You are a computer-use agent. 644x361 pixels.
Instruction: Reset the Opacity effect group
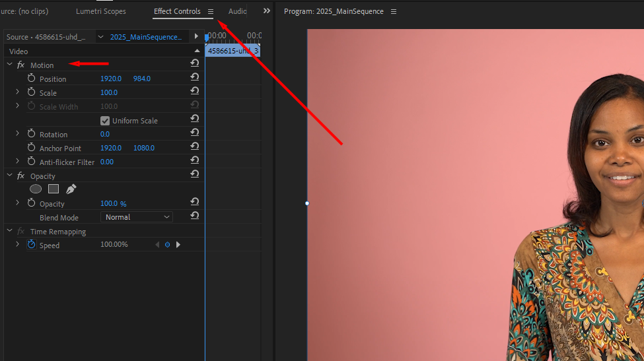point(195,174)
